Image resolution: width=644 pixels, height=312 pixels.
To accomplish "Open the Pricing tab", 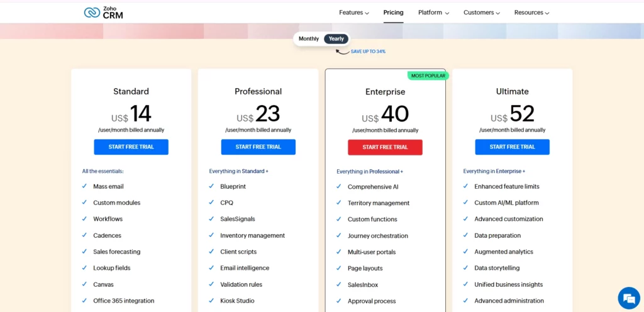I will point(393,13).
